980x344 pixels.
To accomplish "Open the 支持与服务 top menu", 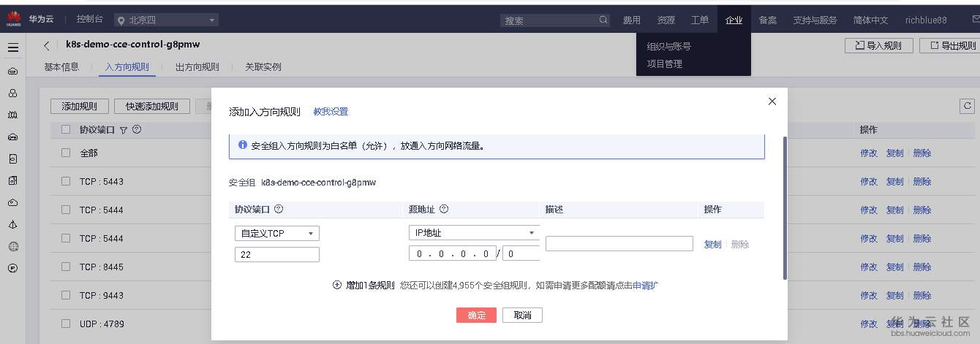I will (815, 20).
